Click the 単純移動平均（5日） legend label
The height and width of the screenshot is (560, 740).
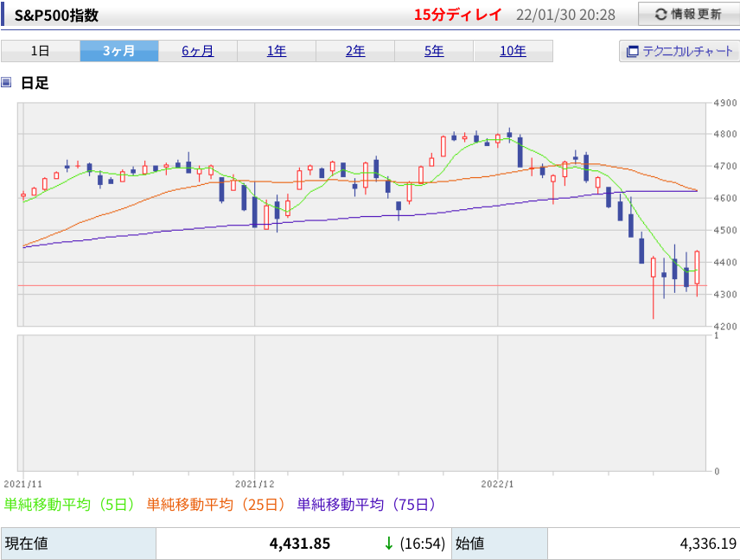(69, 505)
